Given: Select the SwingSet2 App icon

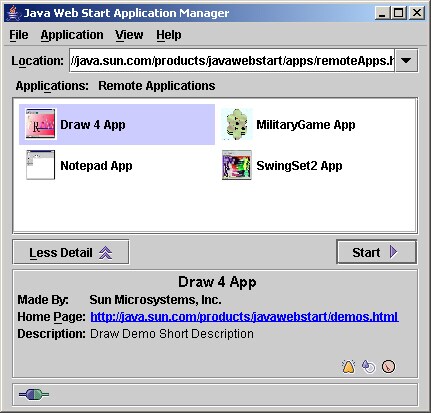Looking at the screenshot, I should 237,165.
